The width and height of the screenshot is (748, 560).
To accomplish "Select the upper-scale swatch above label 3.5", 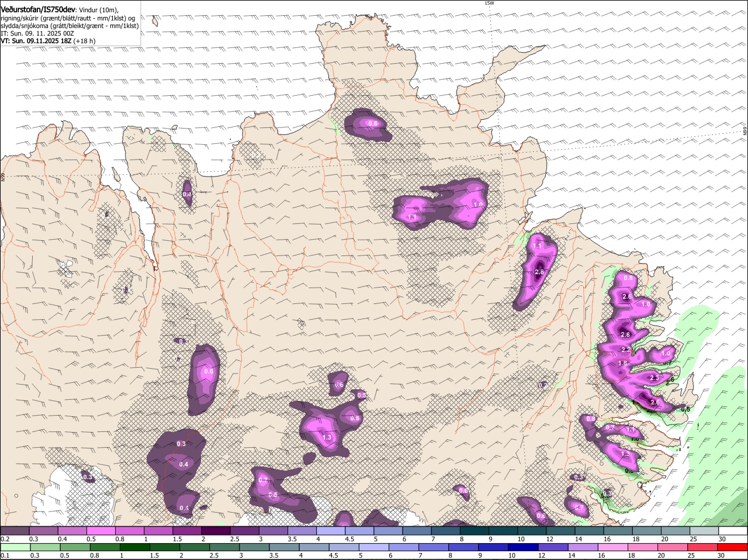I will coord(302,531).
